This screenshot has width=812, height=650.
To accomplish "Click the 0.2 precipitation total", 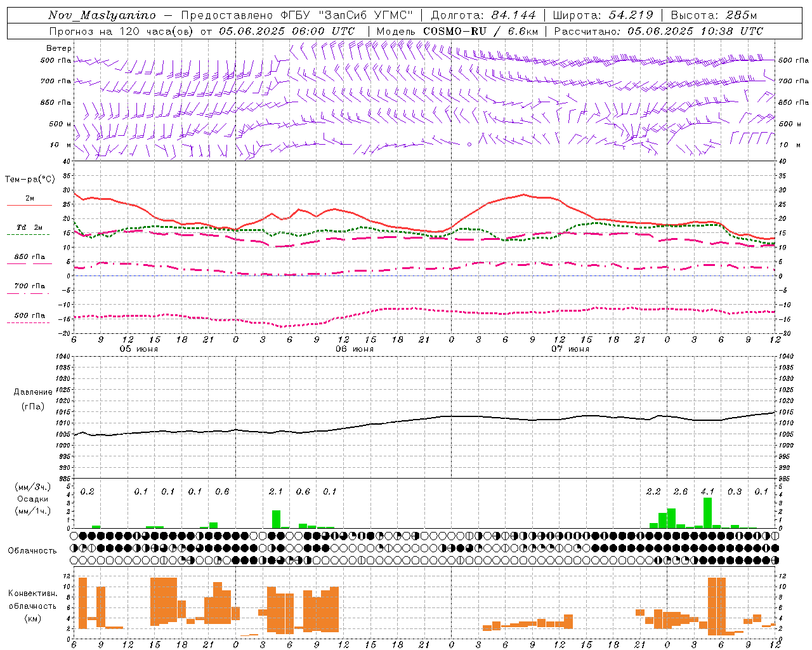I will tap(87, 492).
